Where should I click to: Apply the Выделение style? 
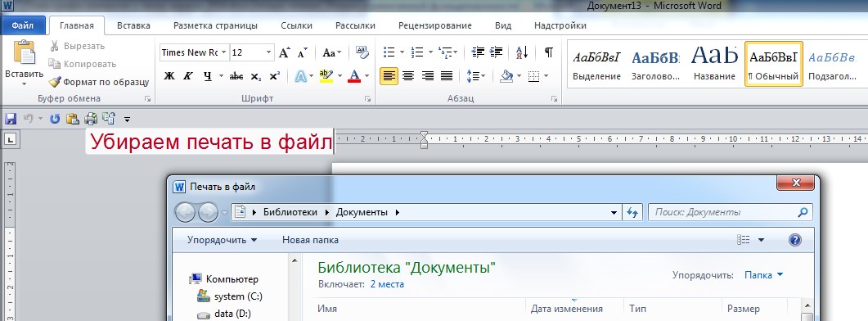click(596, 64)
